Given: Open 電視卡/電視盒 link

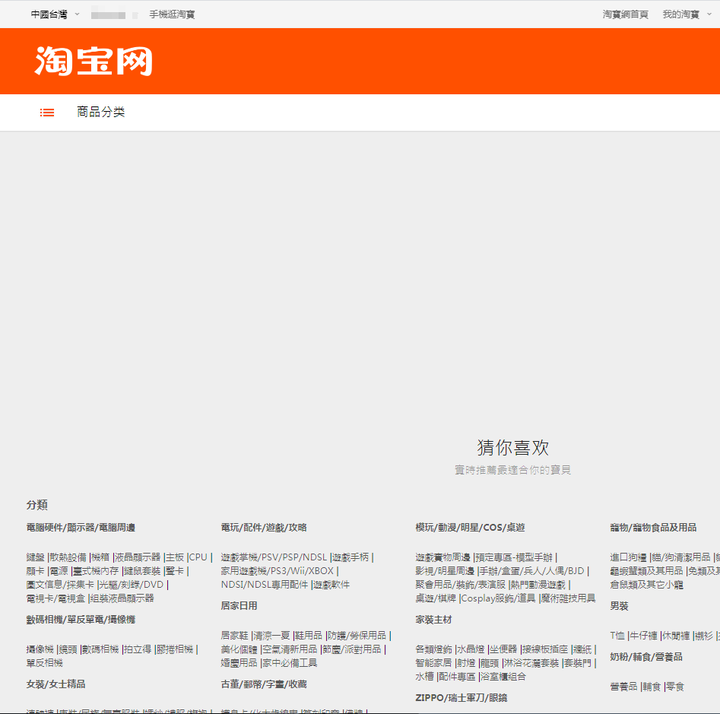Looking at the screenshot, I should (x=56, y=599).
